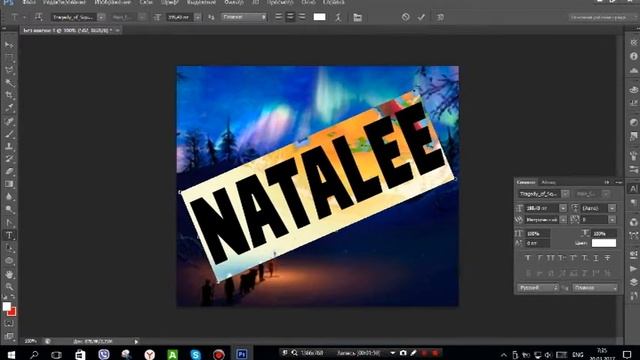This screenshot has height=360, width=640.
Task: Open kerning dropdown in Character panel
Action: point(563,220)
